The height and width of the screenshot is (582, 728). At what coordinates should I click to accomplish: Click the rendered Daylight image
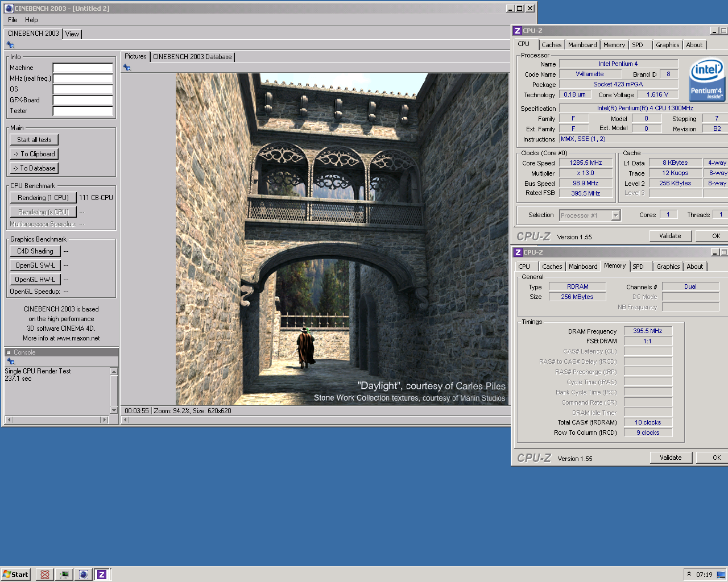click(x=342, y=239)
